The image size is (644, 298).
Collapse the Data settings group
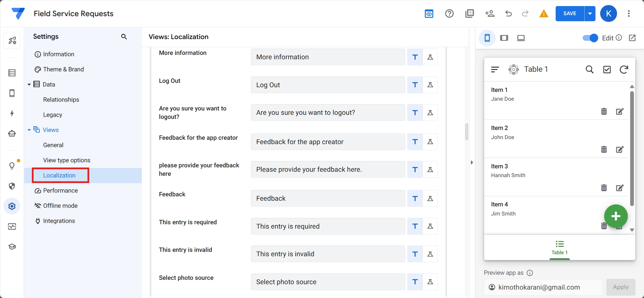29,85
